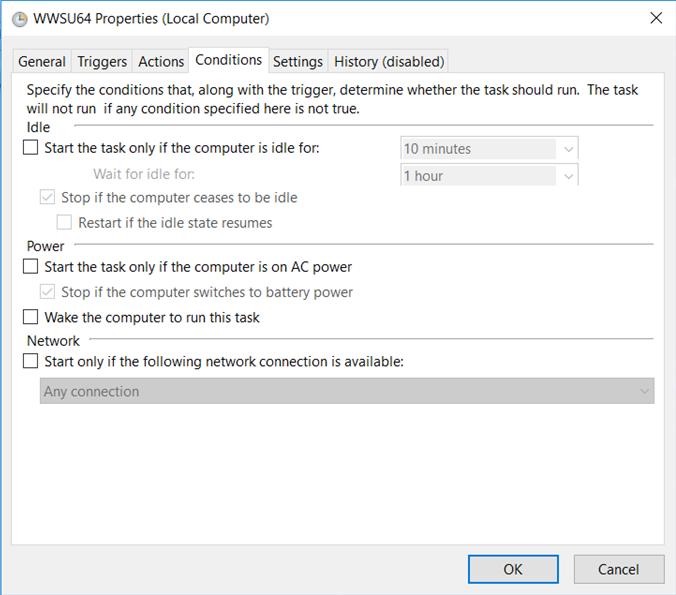The height and width of the screenshot is (595, 676).
Task: Toggle Stop if computer ceases to be idle
Action: coord(47,197)
